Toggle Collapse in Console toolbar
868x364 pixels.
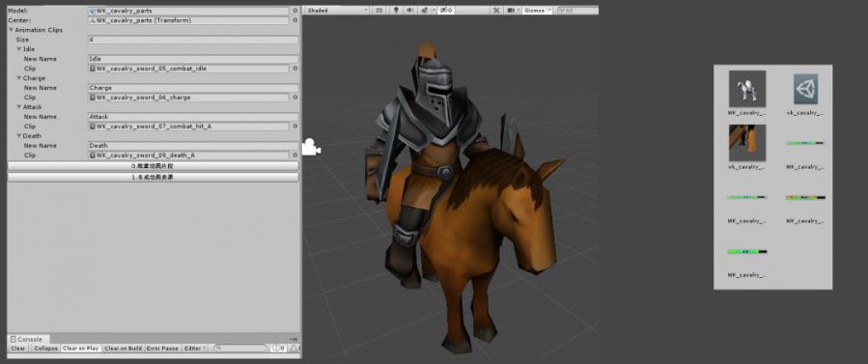(46, 349)
